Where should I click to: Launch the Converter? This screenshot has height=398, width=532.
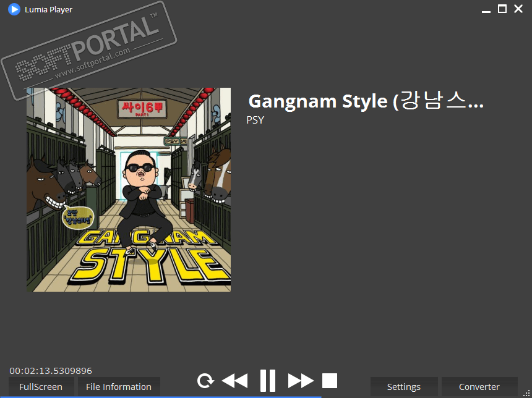click(x=479, y=386)
